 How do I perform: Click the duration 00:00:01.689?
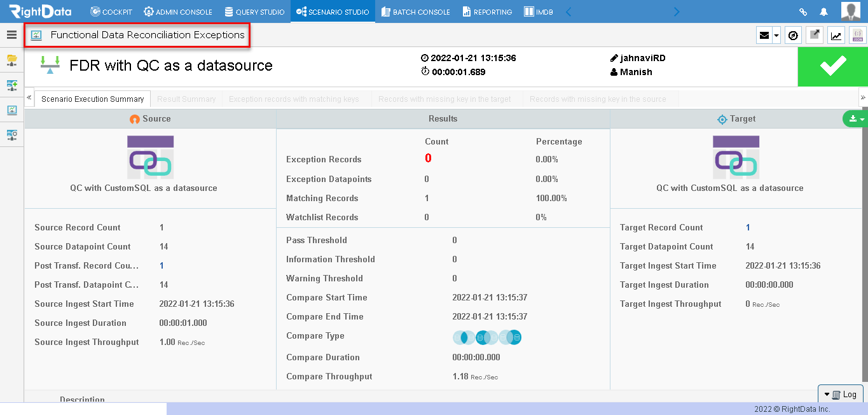click(458, 72)
